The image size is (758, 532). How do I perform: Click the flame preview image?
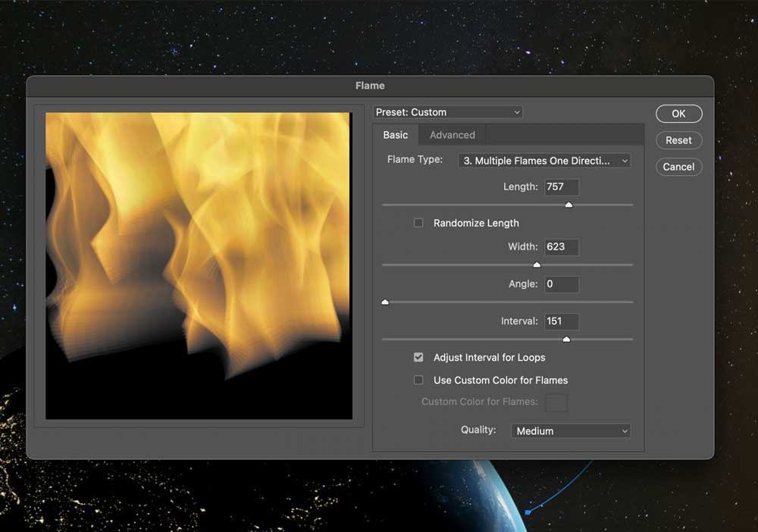(x=199, y=266)
